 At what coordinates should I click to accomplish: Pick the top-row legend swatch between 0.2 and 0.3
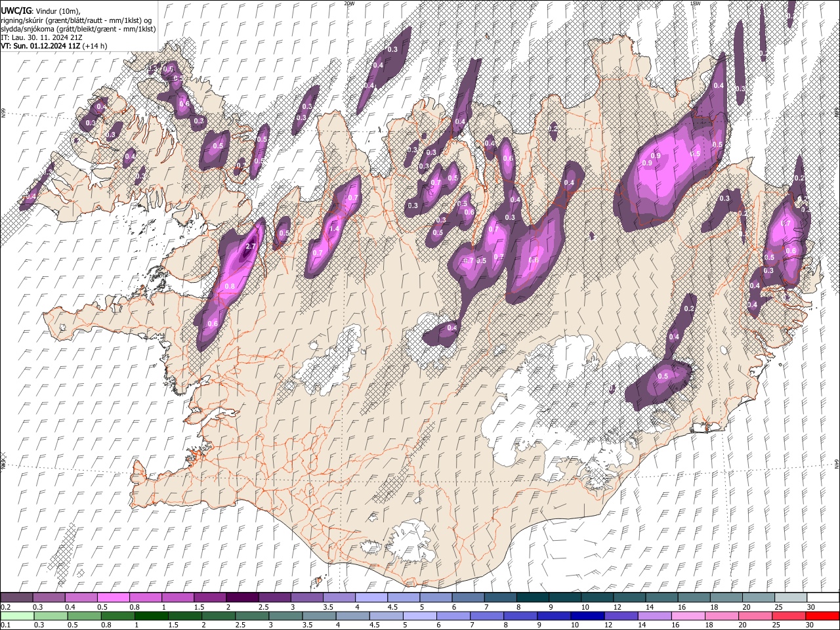[x=16, y=598]
